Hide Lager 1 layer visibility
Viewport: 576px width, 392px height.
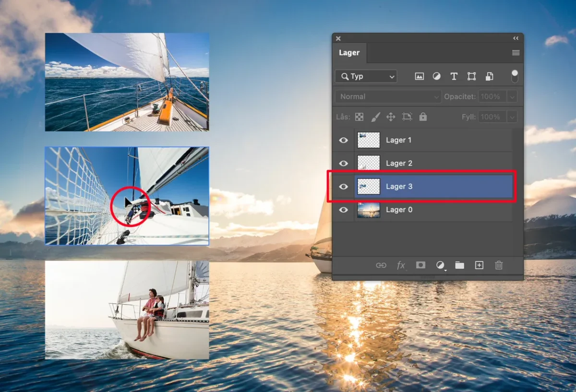[x=343, y=140]
